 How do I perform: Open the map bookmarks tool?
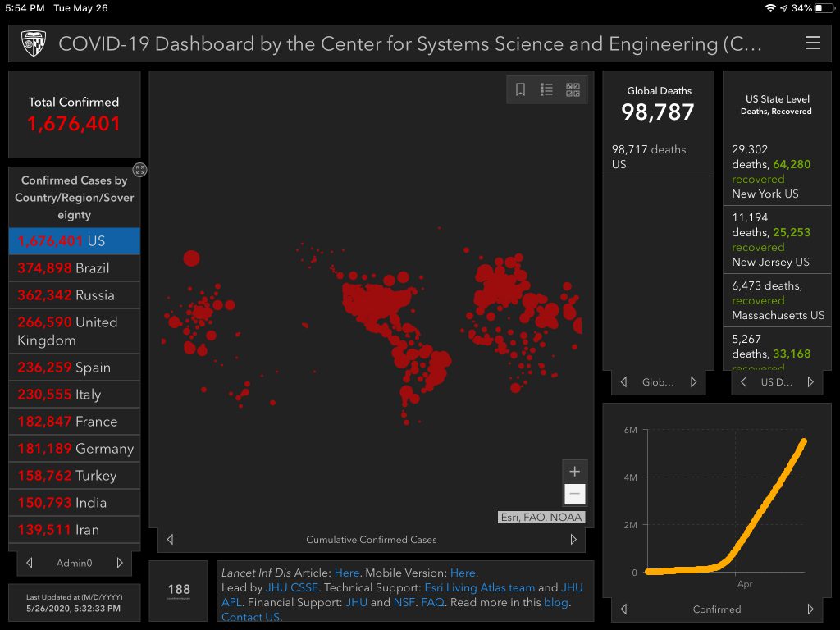[520, 89]
